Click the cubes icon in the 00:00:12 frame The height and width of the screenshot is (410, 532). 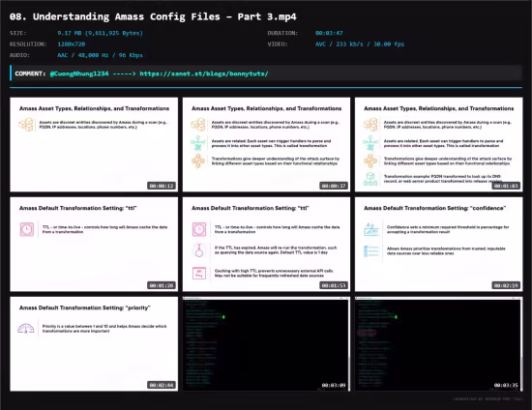pyautogui.click(x=26, y=125)
